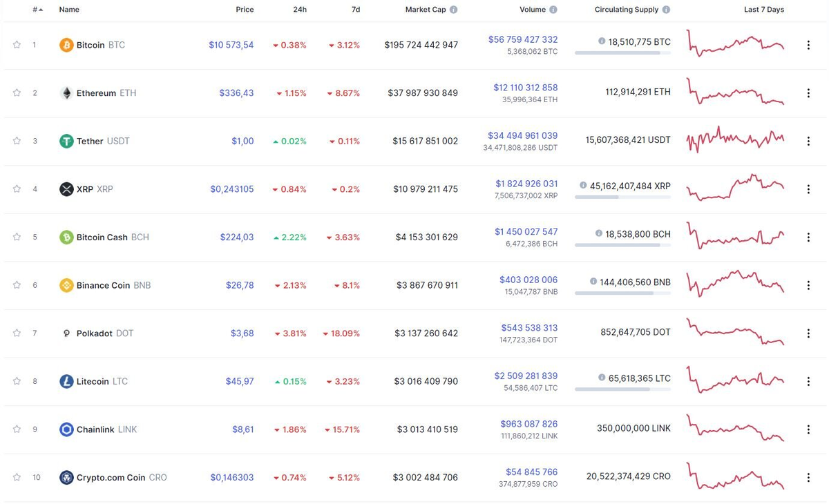Open Crypto.com Coin CRO page
Image resolution: width=829 pixels, height=504 pixels.
pyautogui.click(x=122, y=477)
